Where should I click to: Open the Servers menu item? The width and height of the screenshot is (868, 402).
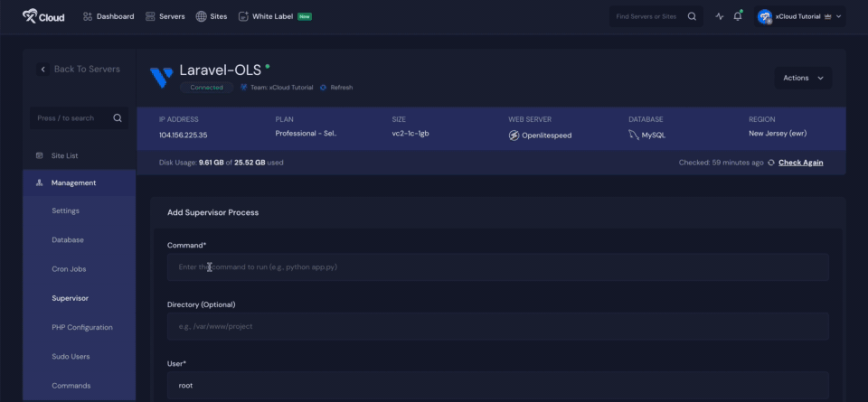pyautogui.click(x=165, y=16)
